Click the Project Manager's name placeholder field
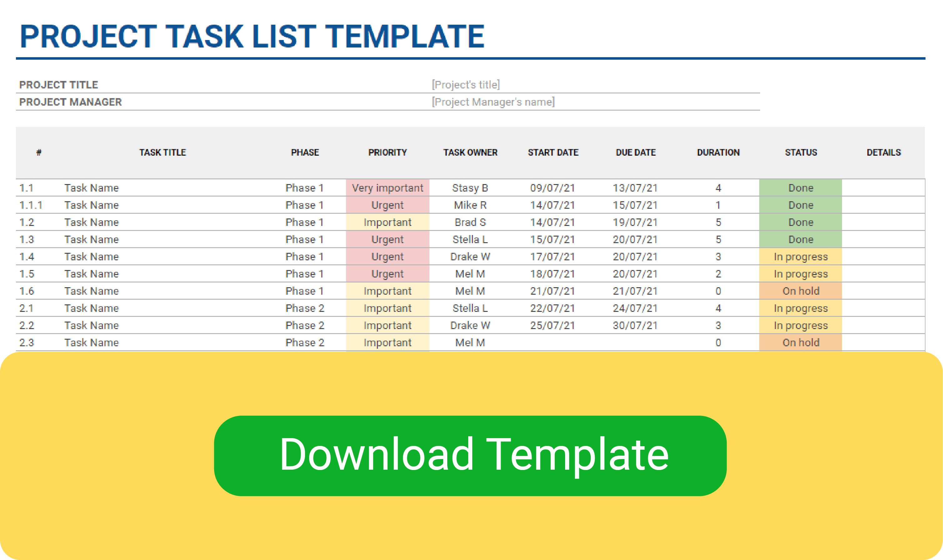The height and width of the screenshot is (560, 943). click(493, 102)
